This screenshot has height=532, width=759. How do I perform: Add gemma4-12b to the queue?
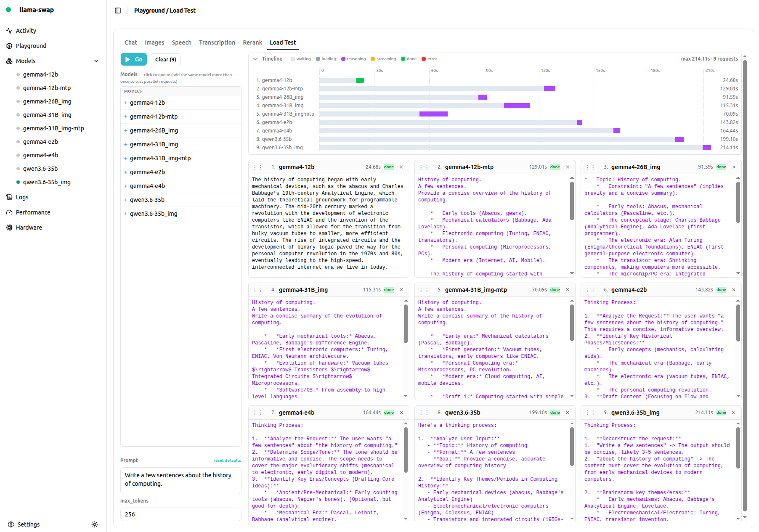181,103
